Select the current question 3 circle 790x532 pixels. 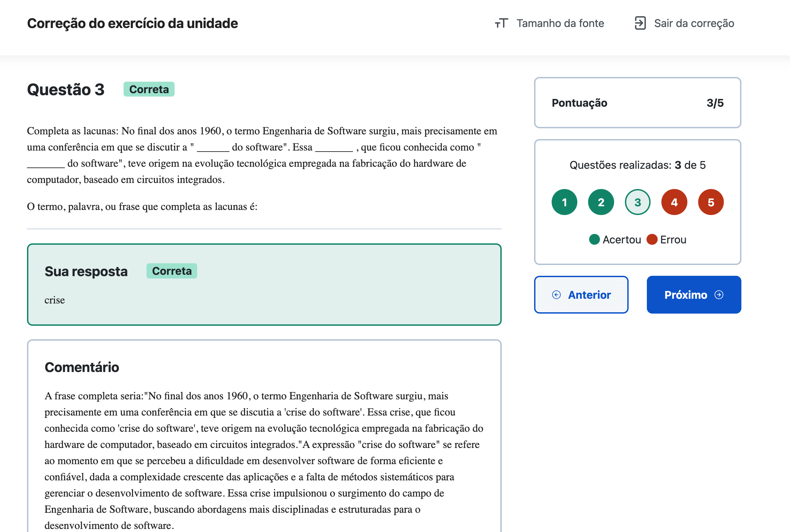pos(637,202)
